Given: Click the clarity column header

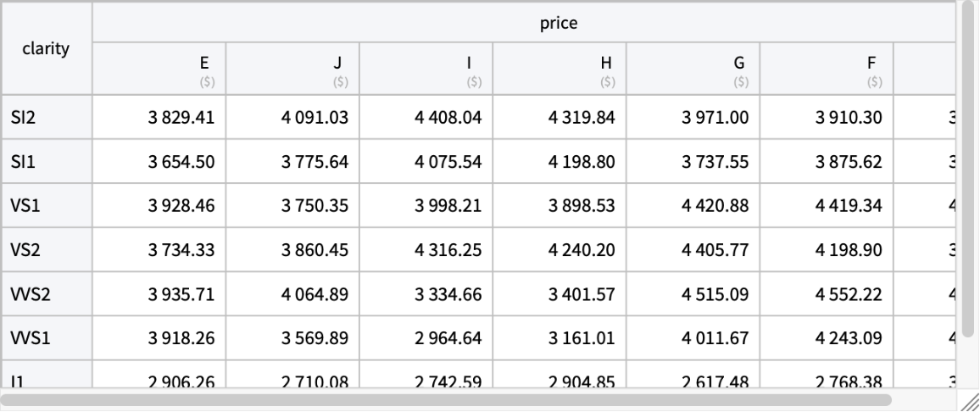Looking at the screenshot, I should point(47,49).
